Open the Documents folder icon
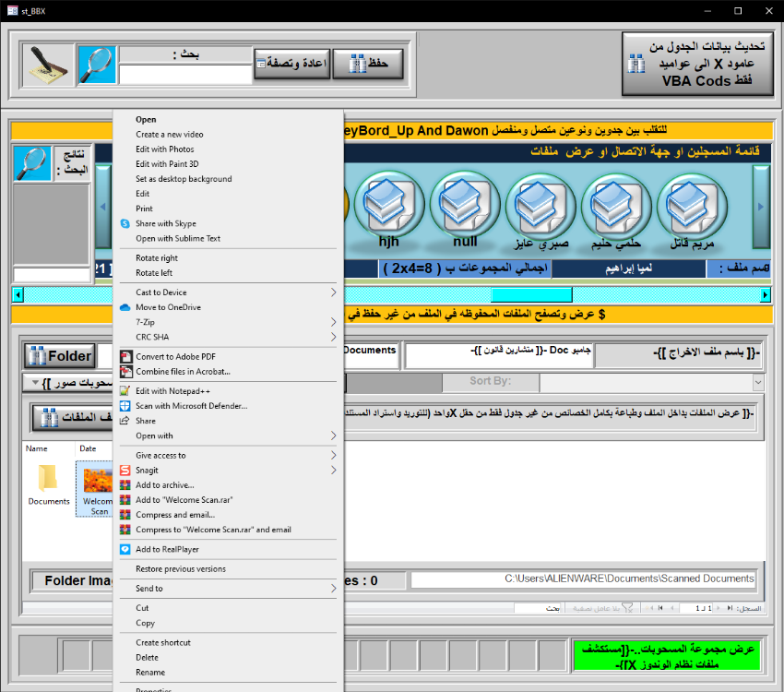Screen dimensions: 784x692 48,479
